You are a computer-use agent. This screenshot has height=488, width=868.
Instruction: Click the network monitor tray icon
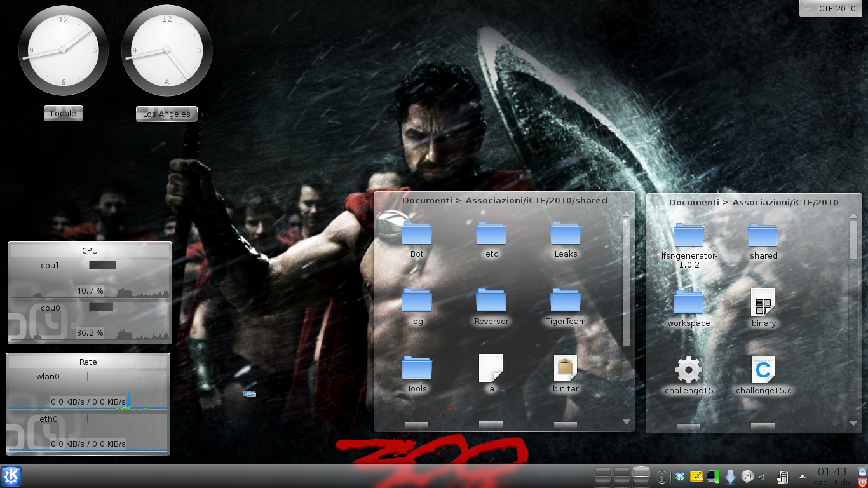click(713, 477)
